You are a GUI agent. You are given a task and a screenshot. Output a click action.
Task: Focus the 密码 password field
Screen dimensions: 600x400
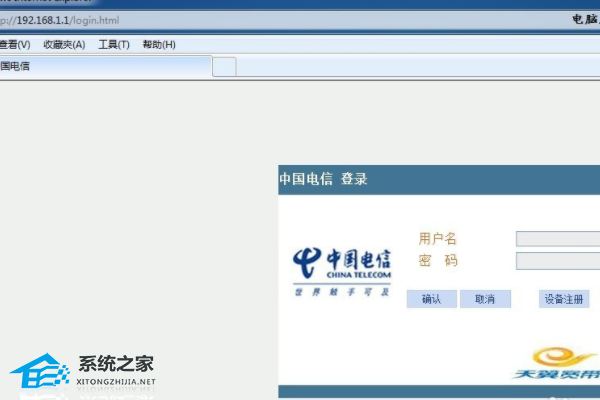click(558, 261)
